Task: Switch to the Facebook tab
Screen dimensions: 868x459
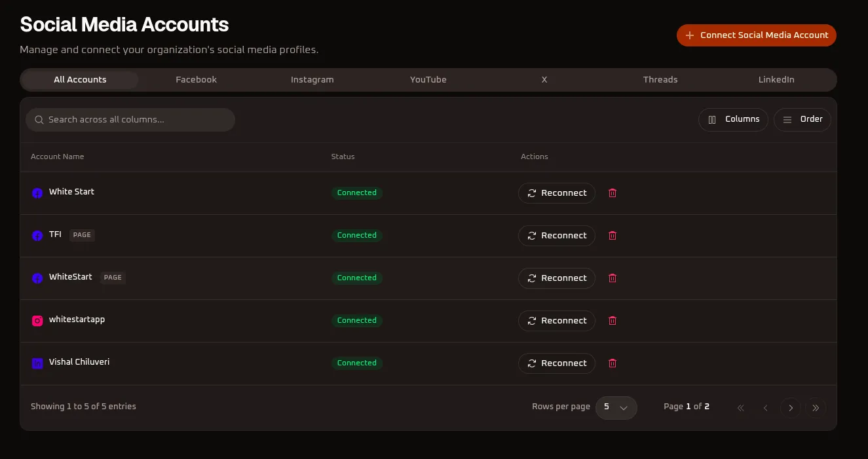Action: [x=196, y=80]
